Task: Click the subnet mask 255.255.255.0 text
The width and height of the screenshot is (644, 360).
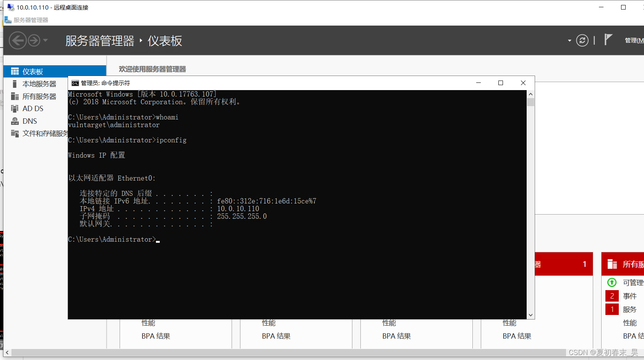Action: pos(242,216)
